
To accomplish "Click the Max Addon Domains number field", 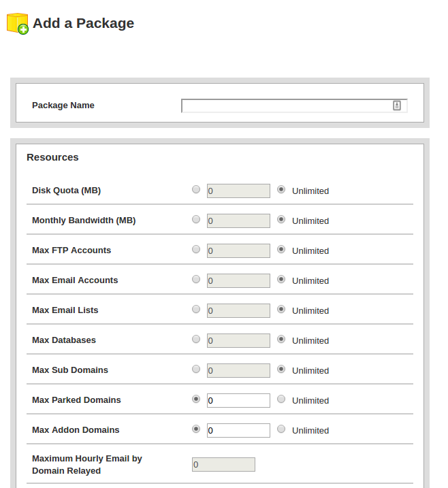I will pos(238,430).
